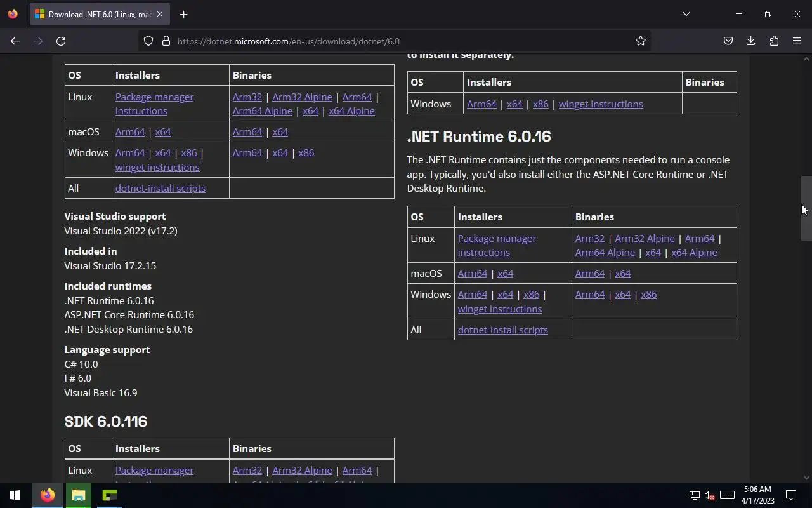812x508 pixels.
Task: Download Windows x86 installer in top-left table
Action: pyautogui.click(x=189, y=152)
